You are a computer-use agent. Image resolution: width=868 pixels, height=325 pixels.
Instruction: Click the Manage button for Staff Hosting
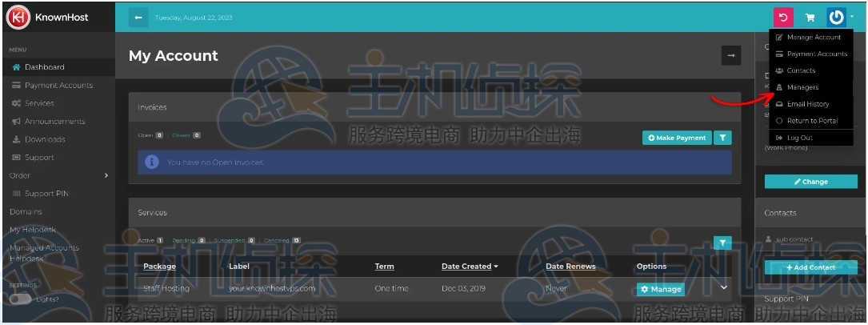(661, 289)
